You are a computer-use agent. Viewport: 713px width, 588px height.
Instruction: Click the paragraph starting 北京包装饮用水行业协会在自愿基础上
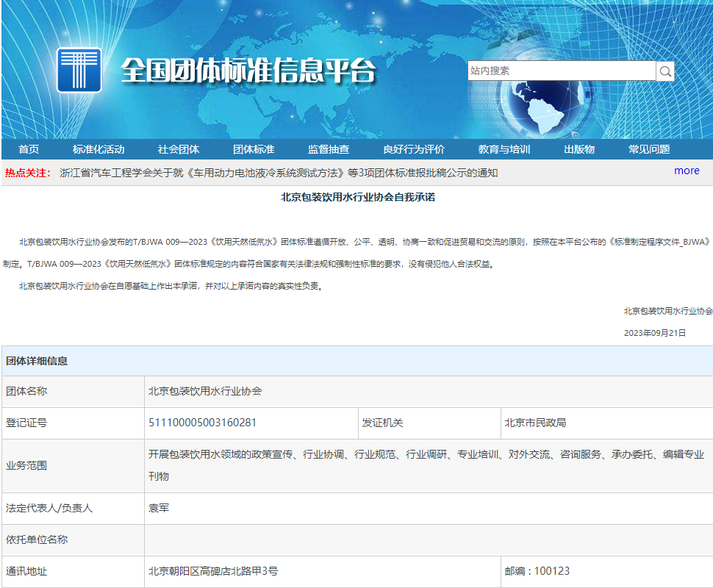tap(171, 286)
